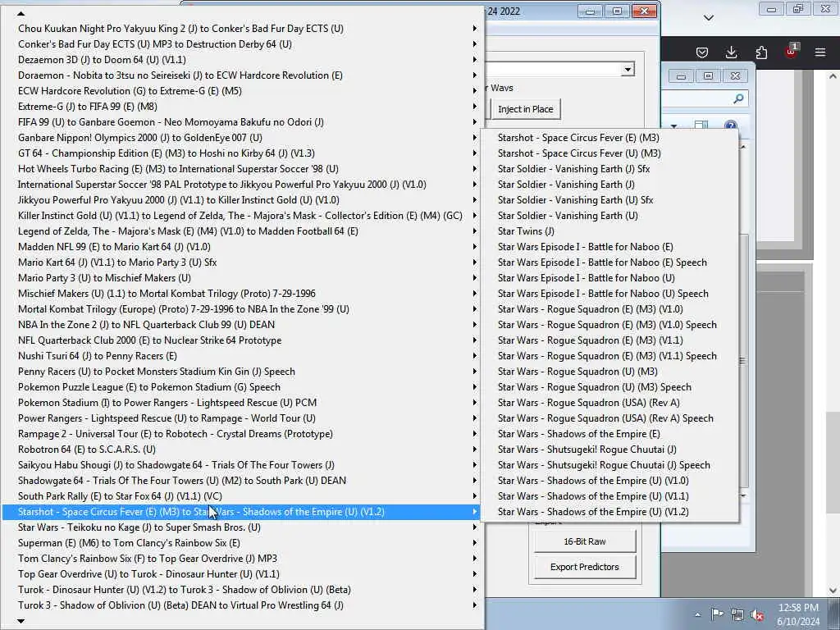840x630 pixels.
Task: Open Jikkyou Powerful Pro Yakyuu 2000 (J) (V1.1) range
Action: pyautogui.click(x=243, y=200)
